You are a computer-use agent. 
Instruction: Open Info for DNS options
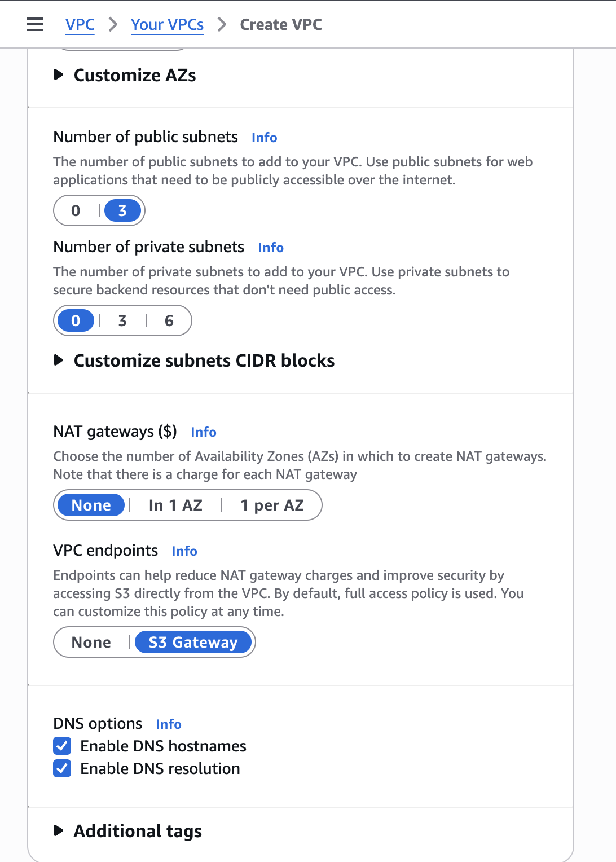coord(169,724)
